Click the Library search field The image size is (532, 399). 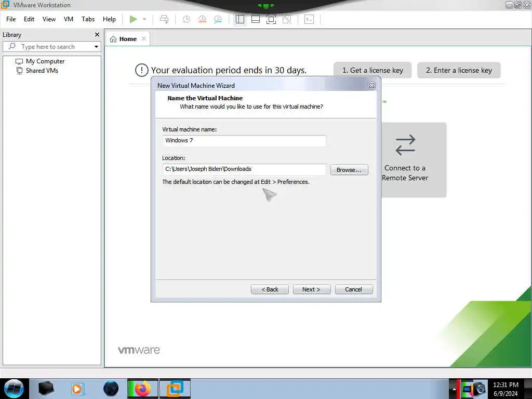51,46
